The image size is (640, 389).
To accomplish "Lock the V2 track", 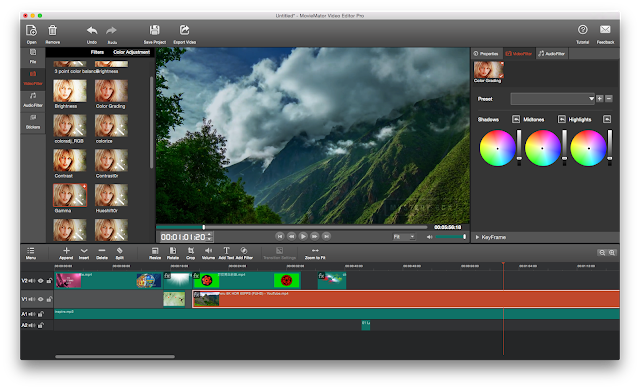I will pos(49,281).
